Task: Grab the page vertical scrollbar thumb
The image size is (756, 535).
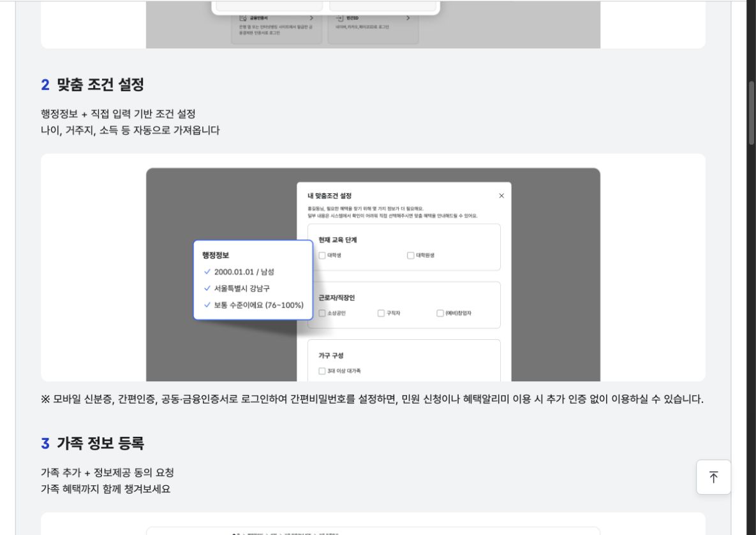Action: [751, 113]
